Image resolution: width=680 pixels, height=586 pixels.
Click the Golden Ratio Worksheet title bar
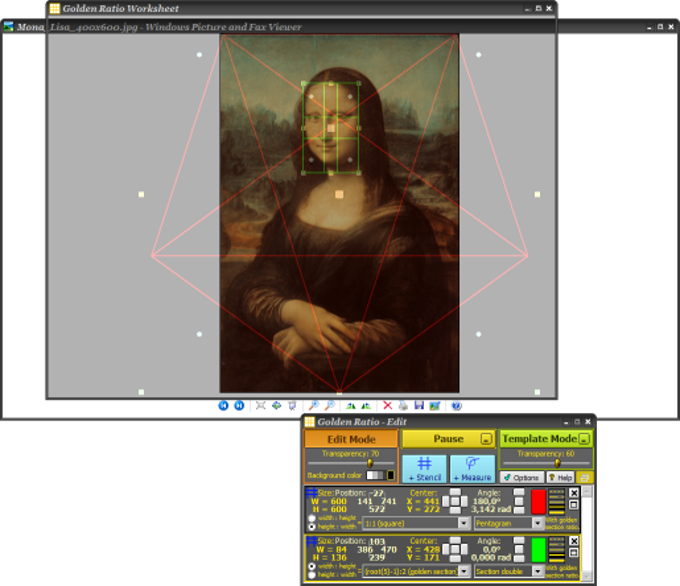coord(301,8)
